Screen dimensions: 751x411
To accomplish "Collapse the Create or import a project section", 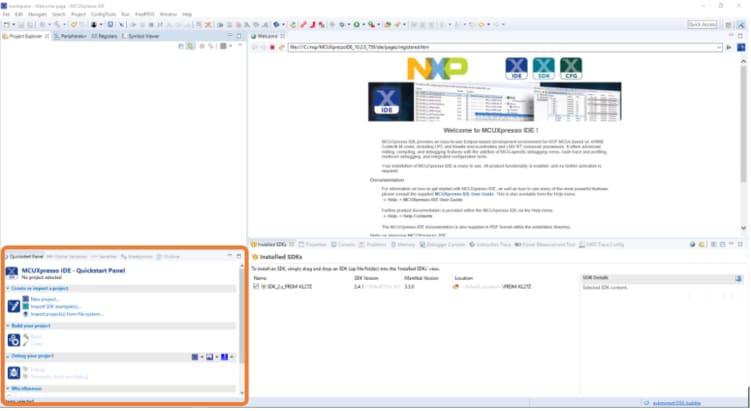I will (8, 288).
